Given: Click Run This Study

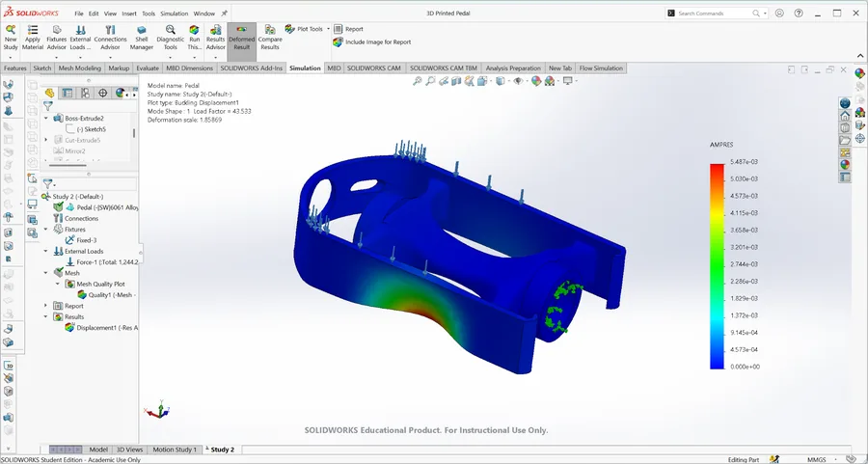Looking at the screenshot, I should 194,38.
